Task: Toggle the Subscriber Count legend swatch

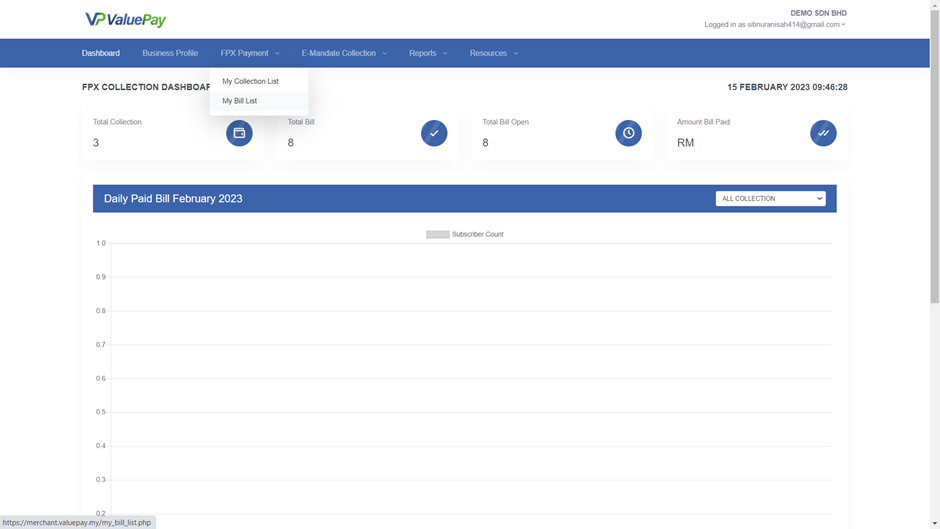Action: [437, 234]
